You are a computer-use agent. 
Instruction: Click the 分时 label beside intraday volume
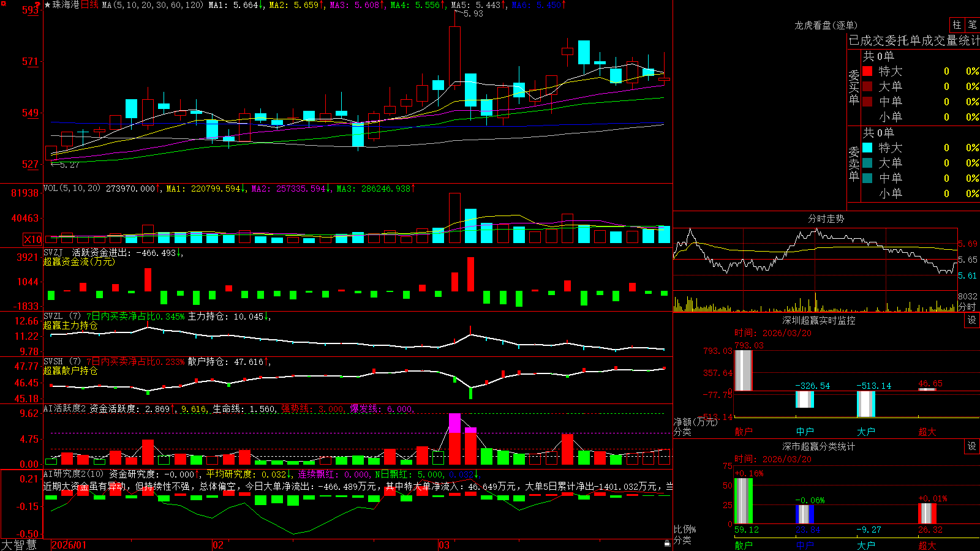coord(967,307)
